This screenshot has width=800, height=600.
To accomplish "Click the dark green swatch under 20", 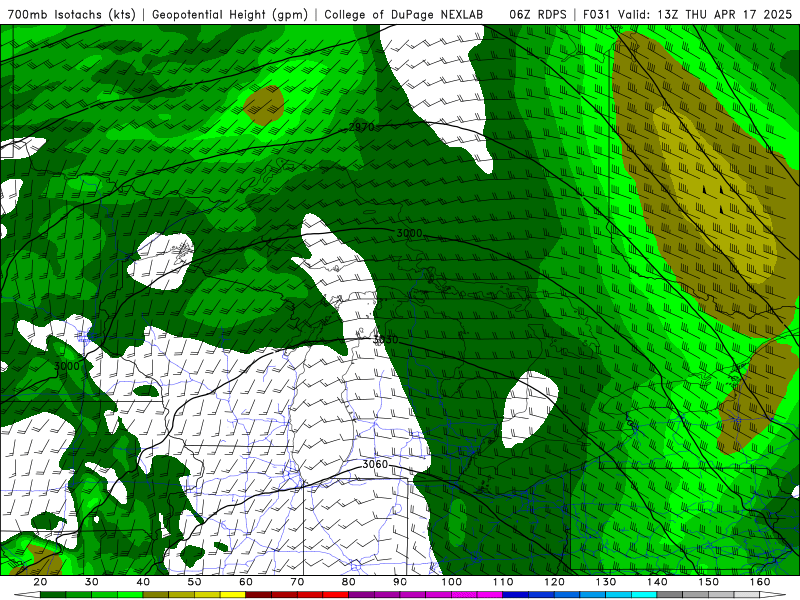I will pos(53,595).
